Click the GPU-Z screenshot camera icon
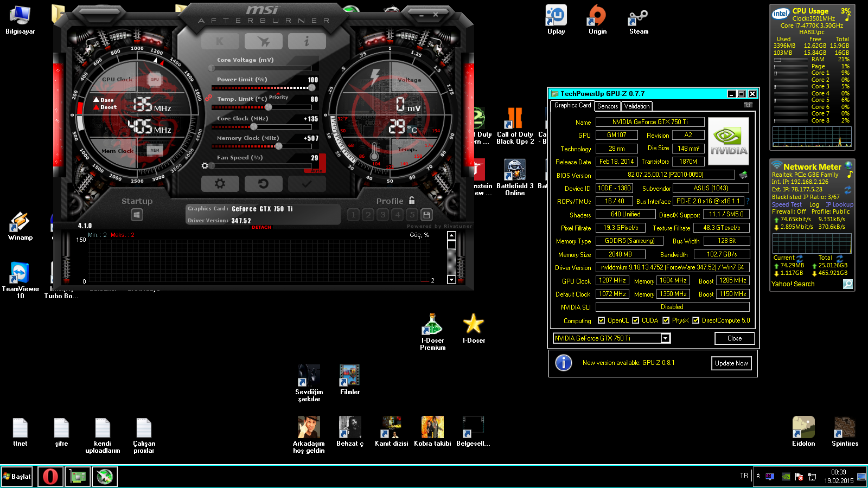Screen dimensions: 868x488 (748, 105)
